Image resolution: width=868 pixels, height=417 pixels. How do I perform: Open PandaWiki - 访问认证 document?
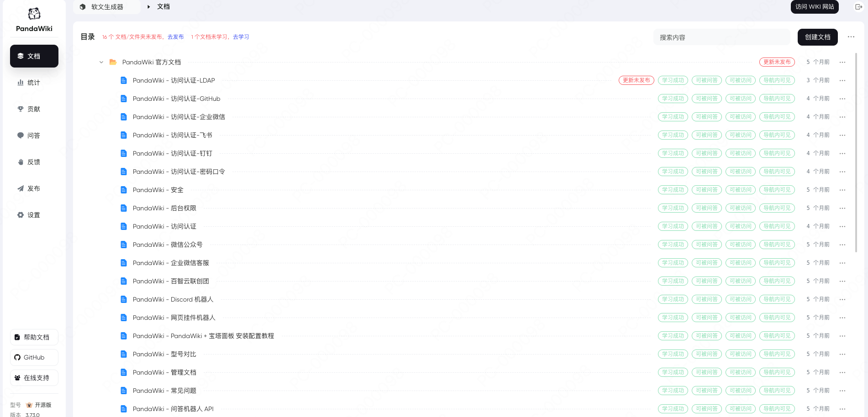pyautogui.click(x=164, y=226)
